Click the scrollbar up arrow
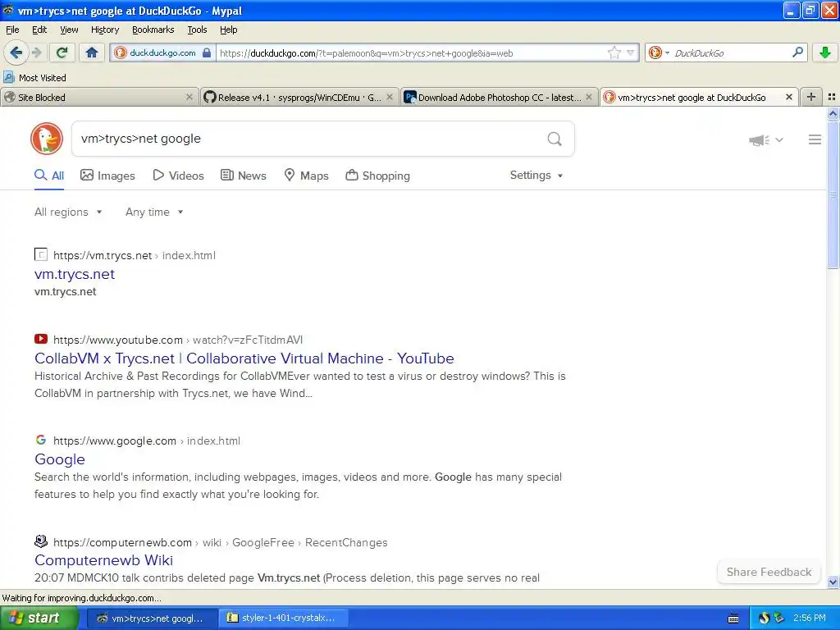This screenshot has width=840, height=630. pyautogui.click(x=833, y=113)
